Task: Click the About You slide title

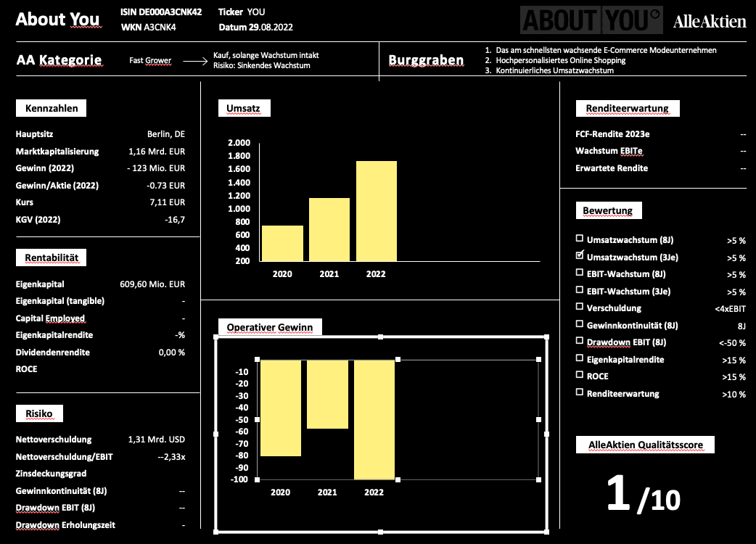Action: tap(57, 20)
